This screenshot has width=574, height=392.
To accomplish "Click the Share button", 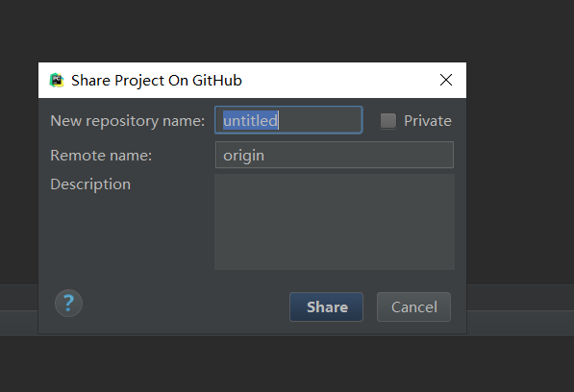I will 327,307.
